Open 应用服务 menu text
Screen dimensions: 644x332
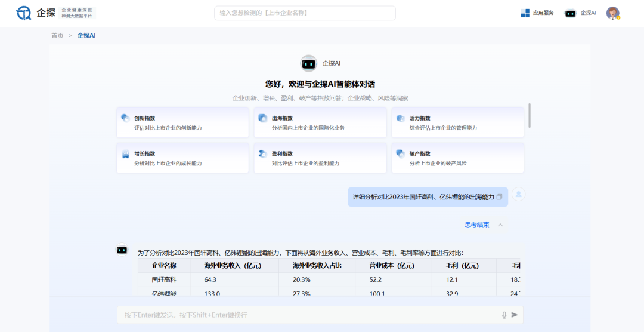[x=543, y=13]
